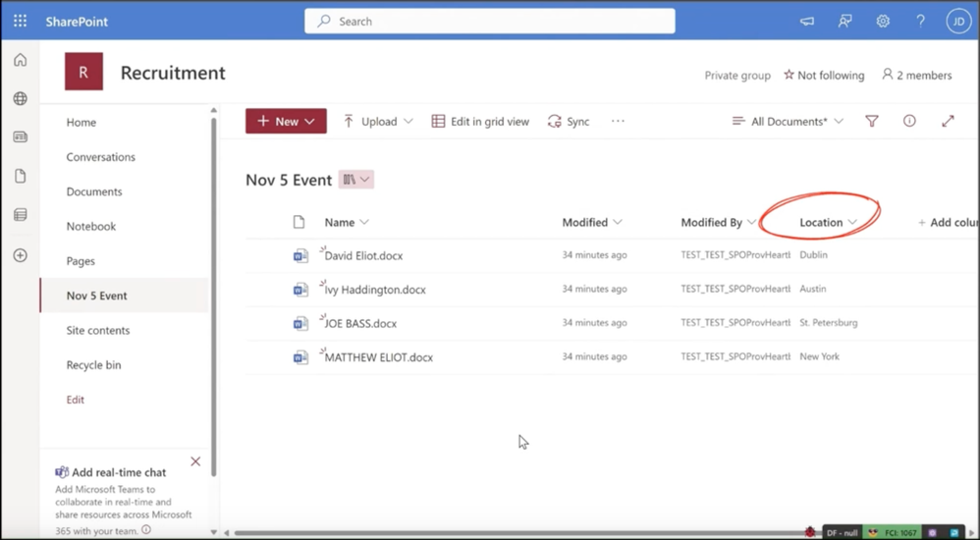
Task: Open the Name column header dropdown
Action: coord(347,223)
